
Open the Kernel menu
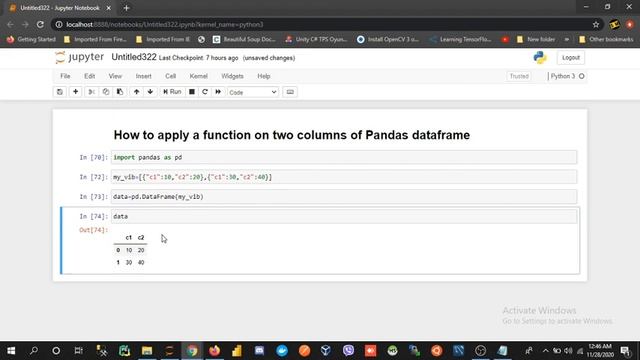coord(198,76)
